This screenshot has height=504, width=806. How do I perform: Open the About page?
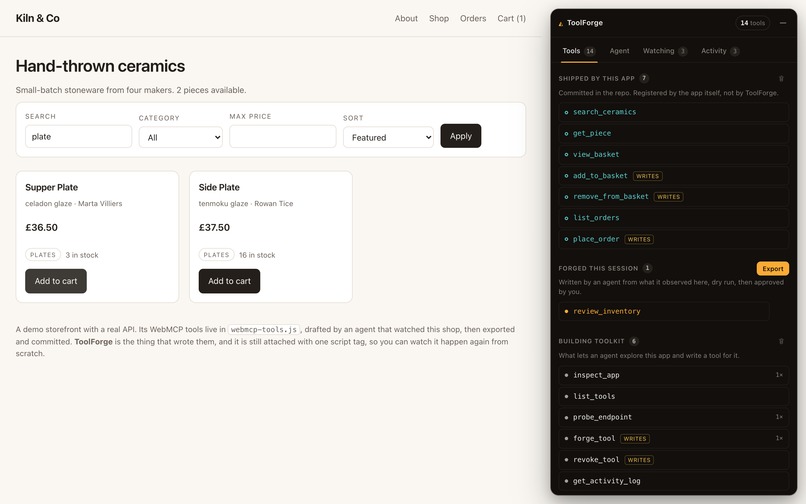point(406,19)
